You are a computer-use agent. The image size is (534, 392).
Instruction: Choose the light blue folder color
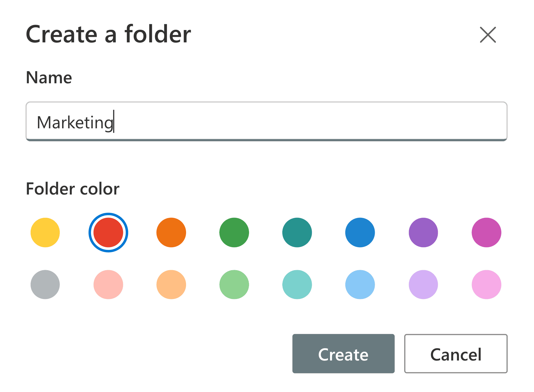point(360,285)
